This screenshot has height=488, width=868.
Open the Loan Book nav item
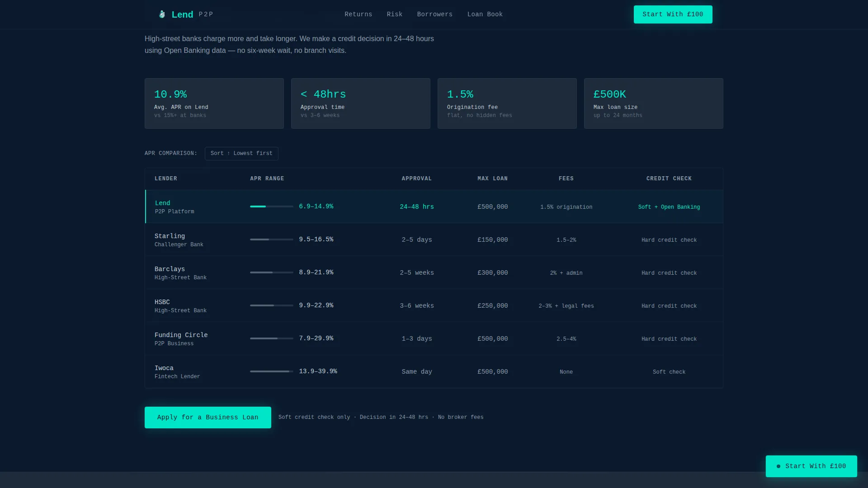[x=485, y=14]
